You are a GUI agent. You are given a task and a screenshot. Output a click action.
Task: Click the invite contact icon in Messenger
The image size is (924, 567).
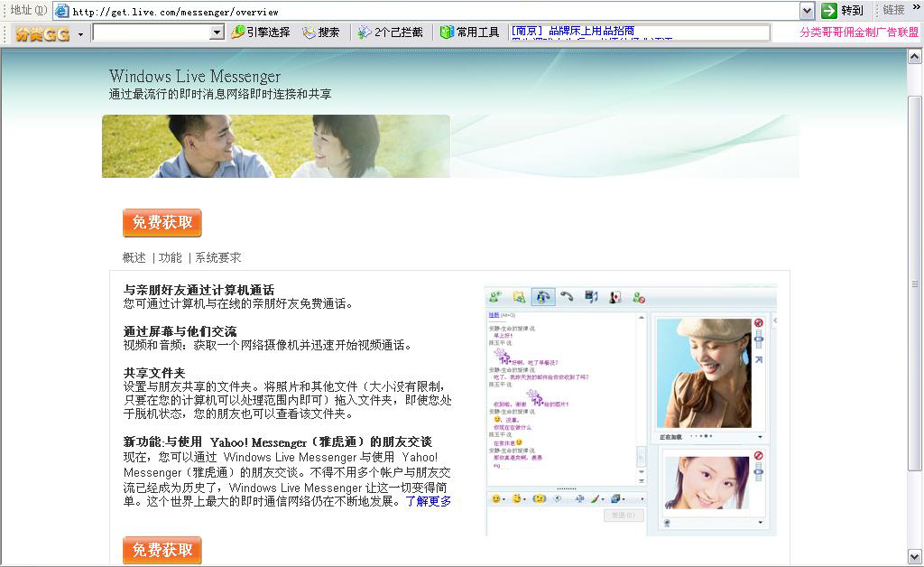point(495,297)
